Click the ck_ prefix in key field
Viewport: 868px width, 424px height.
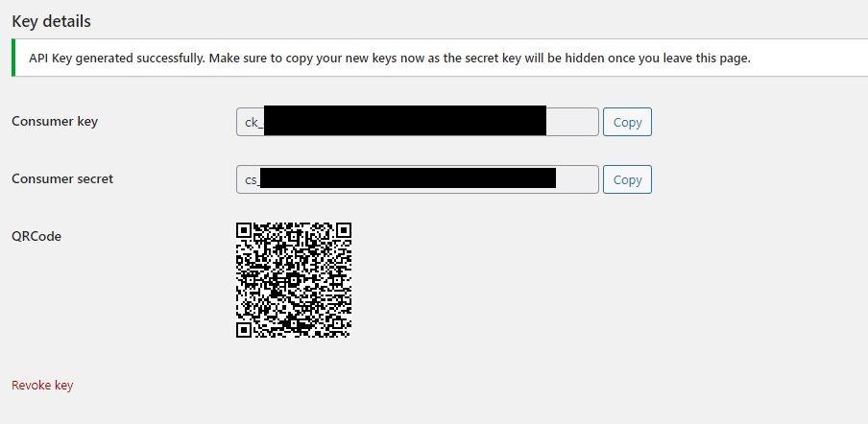click(x=254, y=122)
